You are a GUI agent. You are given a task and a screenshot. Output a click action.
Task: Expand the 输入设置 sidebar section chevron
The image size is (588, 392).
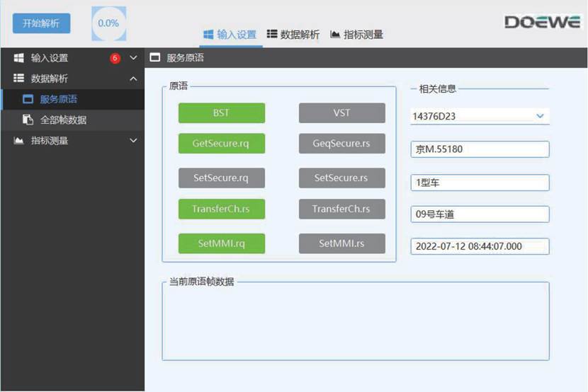click(x=133, y=58)
